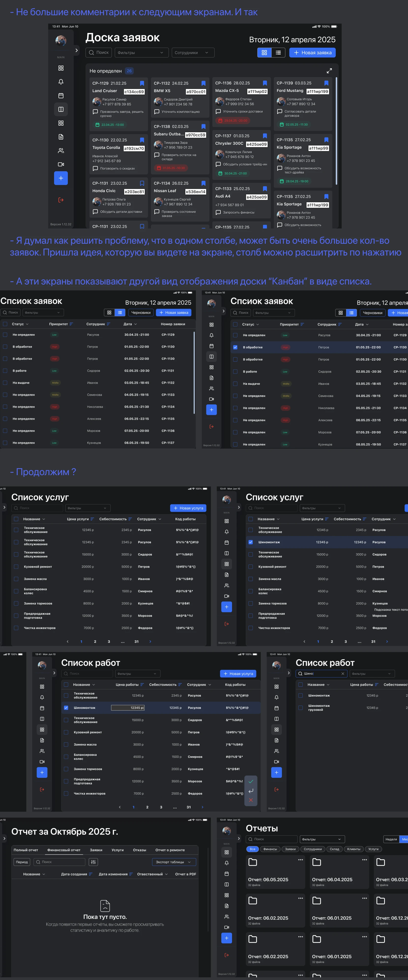Open notifications bell in Доска заявок sidebar

[x=61, y=82]
